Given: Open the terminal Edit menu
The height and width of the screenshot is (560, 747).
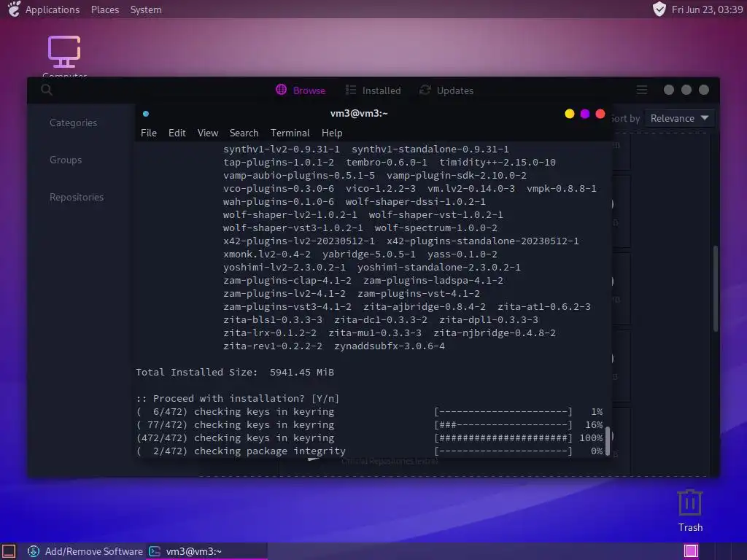Looking at the screenshot, I should [177, 133].
